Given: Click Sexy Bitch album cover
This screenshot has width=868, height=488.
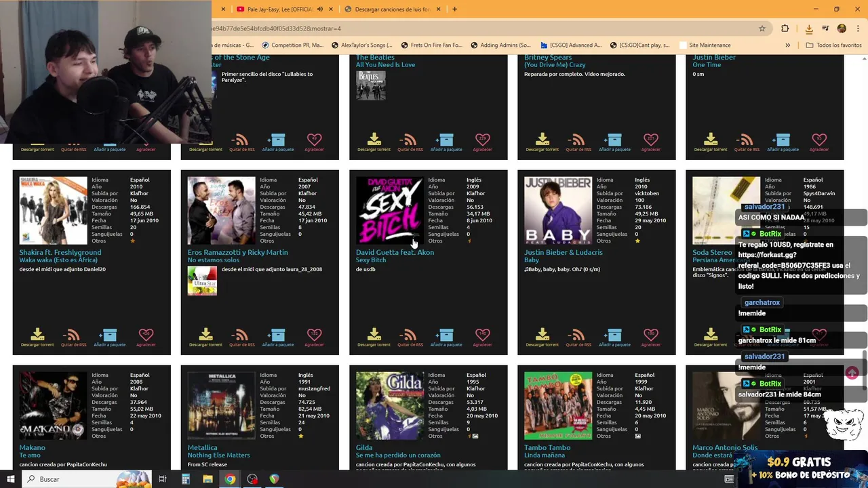Looking at the screenshot, I should pos(390,210).
